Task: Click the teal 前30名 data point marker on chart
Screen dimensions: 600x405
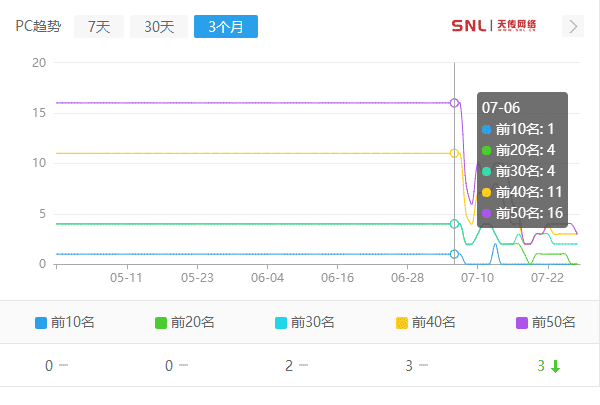Action: [x=455, y=224]
